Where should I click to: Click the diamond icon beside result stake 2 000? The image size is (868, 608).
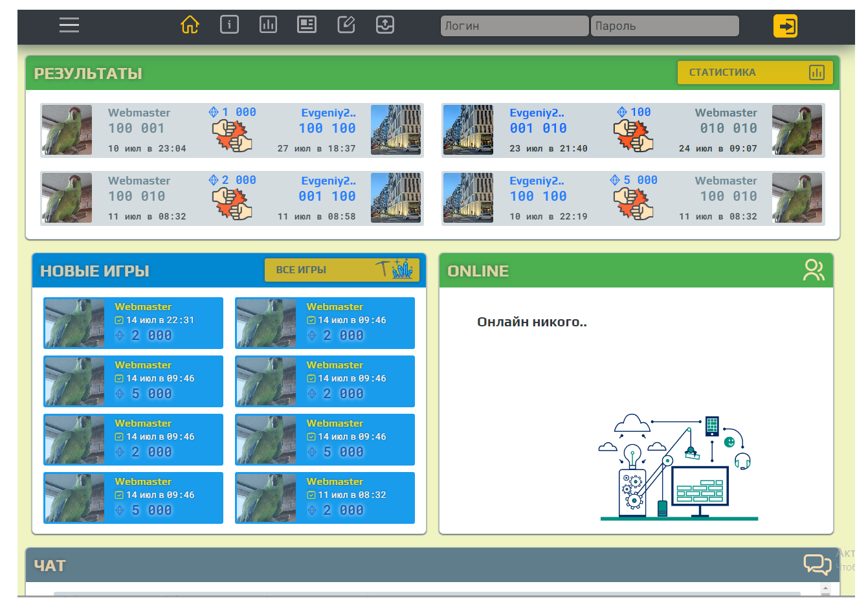coord(214,180)
